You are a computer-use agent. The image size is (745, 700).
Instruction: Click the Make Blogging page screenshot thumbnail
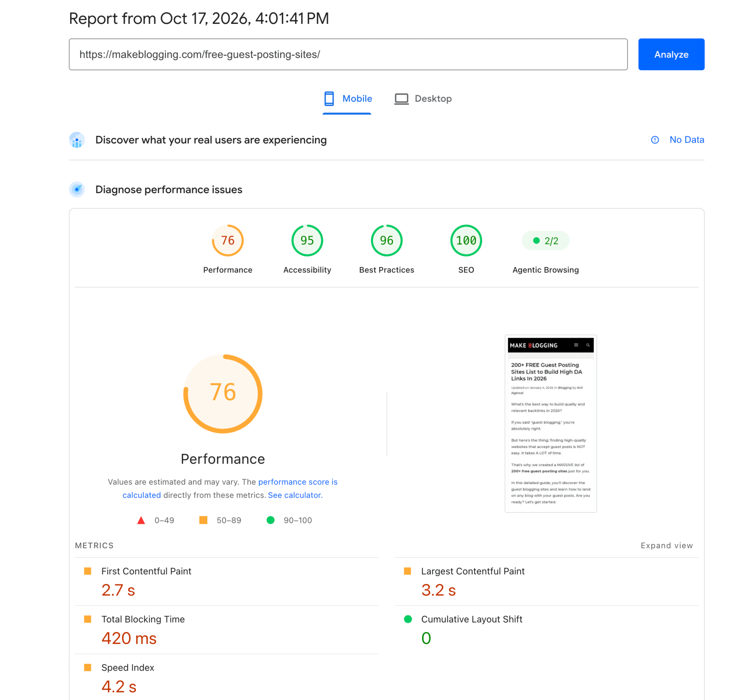pyautogui.click(x=550, y=423)
